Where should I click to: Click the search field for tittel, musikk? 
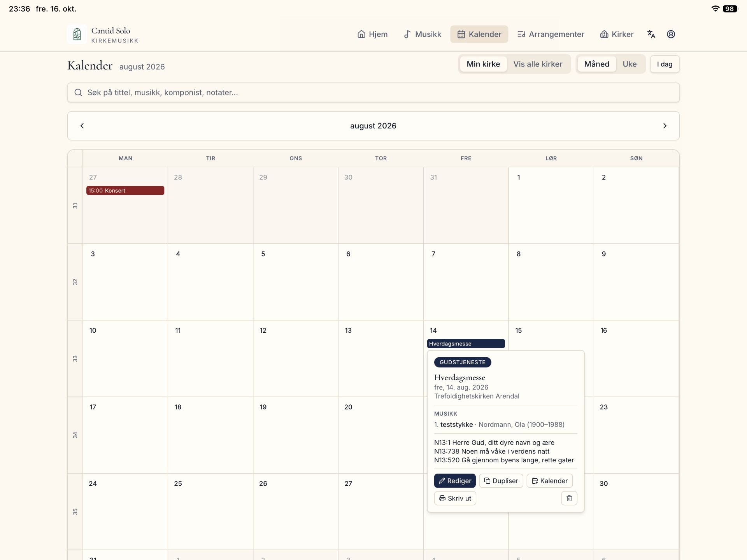(373, 93)
